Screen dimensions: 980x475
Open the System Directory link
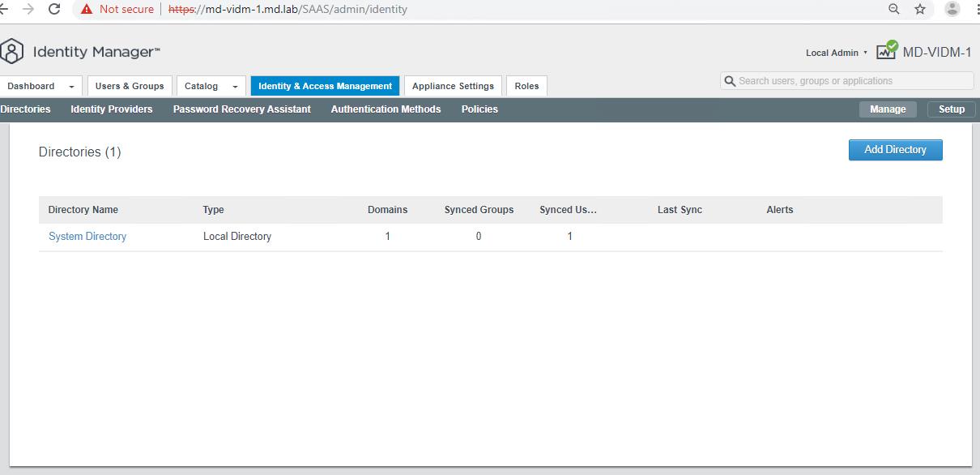[x=87, y=237]
